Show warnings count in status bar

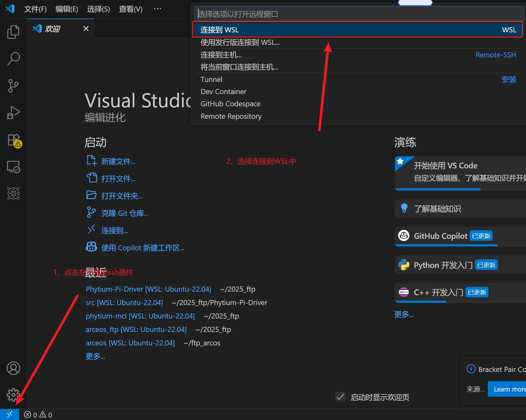(x=45, y=415)
